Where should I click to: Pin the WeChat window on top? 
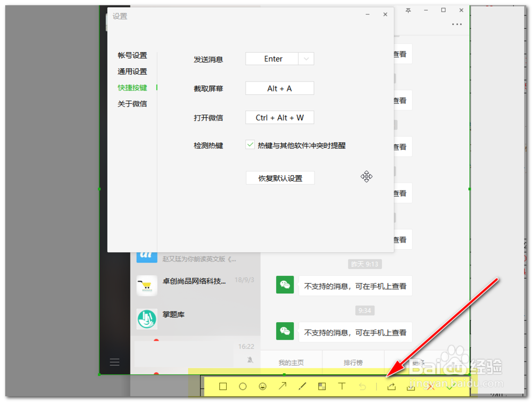pyautogui.click(x=408, y=11)
